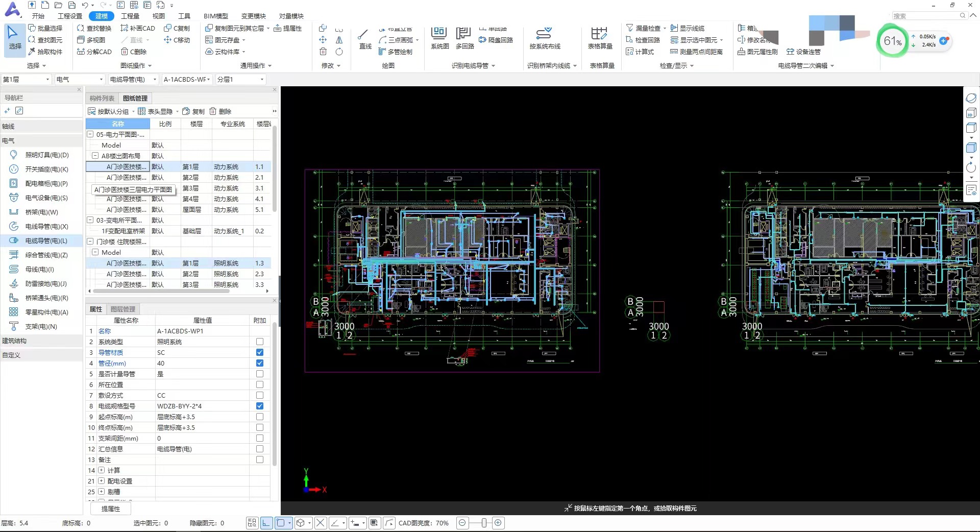Viewport: 980px width, 532px height.
Task: Click the CAD brightness slider handle
Action: pos(484,523)
